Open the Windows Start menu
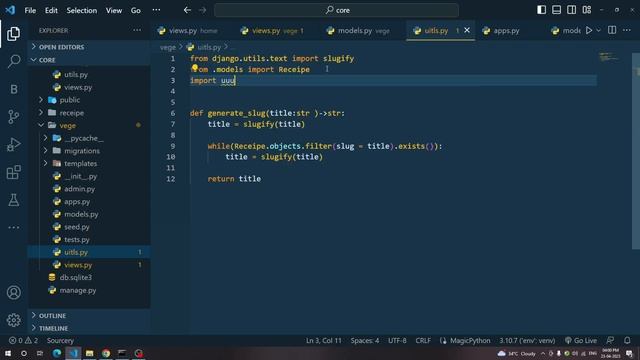This screenshot has width=640, height=360. (8, 353)
